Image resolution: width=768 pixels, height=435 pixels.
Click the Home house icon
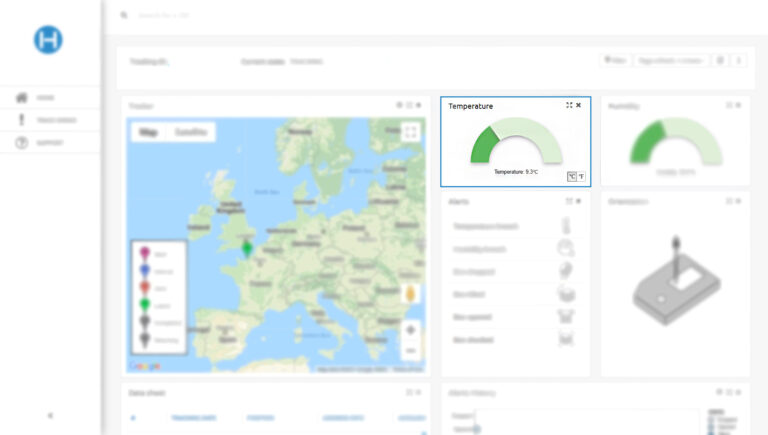[x=22, y=97]
